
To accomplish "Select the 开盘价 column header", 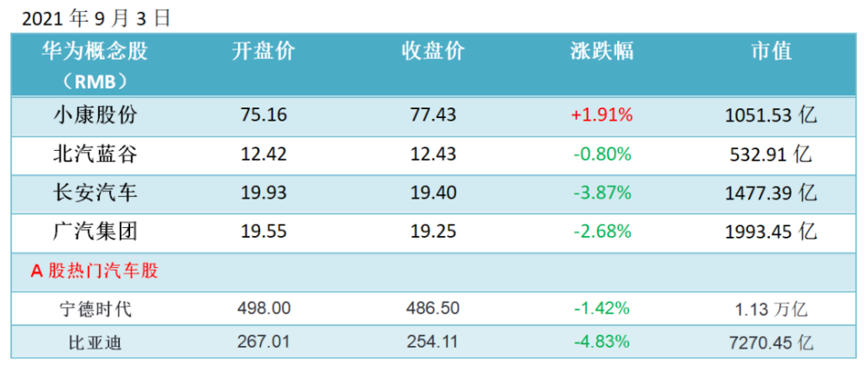I will pyautogui.click(x=264, y=52).
